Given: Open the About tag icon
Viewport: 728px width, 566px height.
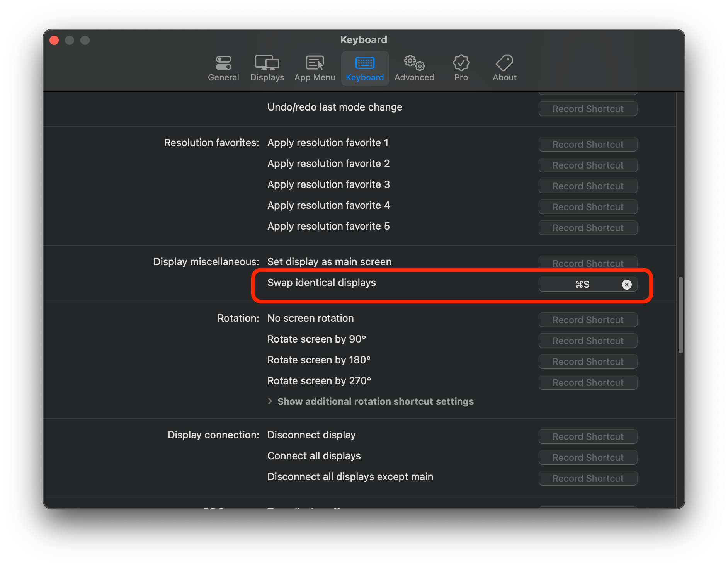Looking at the screenshot, I should [504, 68].
